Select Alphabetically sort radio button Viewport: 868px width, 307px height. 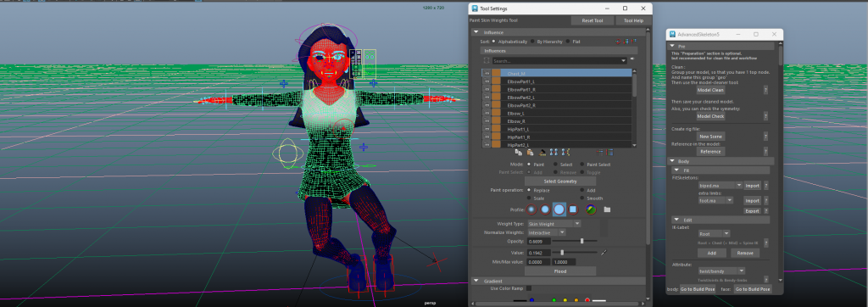(494, 42)
